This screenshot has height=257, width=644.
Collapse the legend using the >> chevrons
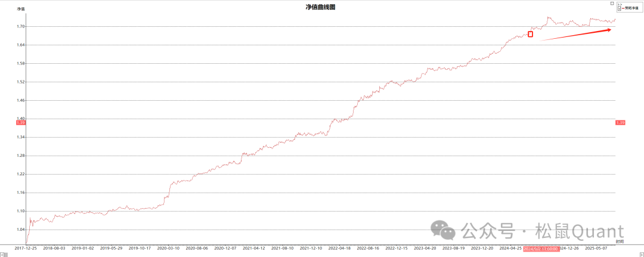[619, 4]
